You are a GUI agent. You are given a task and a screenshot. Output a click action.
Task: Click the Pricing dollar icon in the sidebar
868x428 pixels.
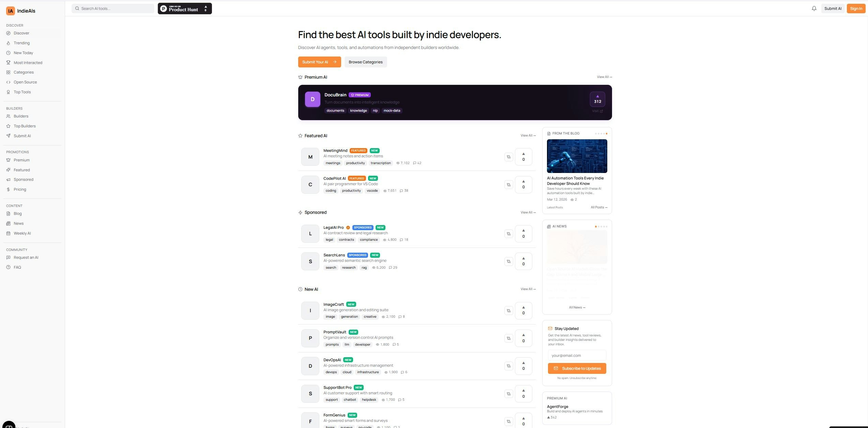tap(9, 189)
